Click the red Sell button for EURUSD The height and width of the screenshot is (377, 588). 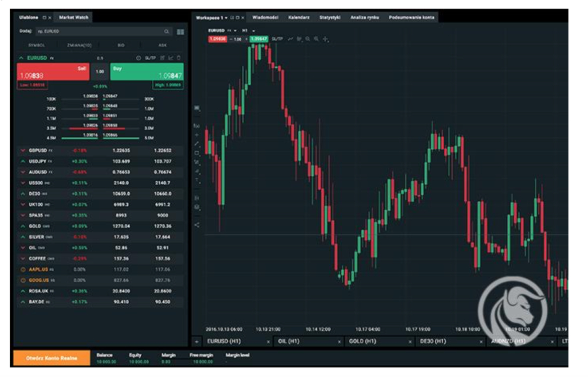click(52, 72)
